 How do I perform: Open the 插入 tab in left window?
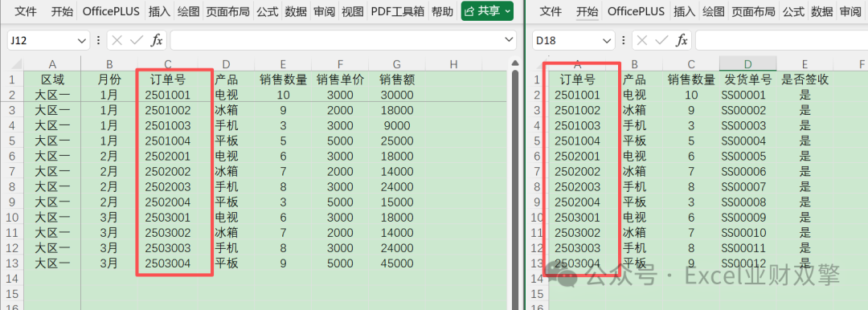159,11
